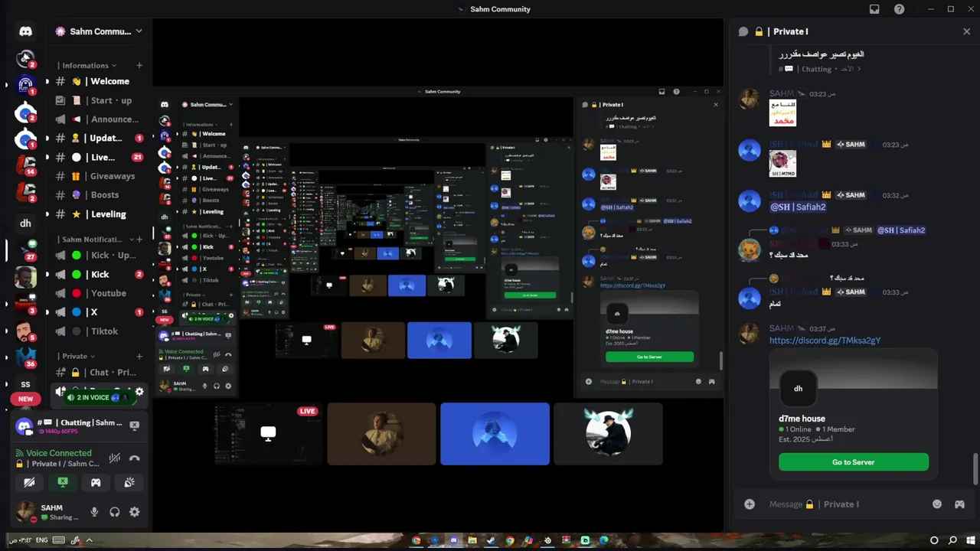Open the Giveaways channel
This screenshot has width=980, height=551.
point(100,176)
